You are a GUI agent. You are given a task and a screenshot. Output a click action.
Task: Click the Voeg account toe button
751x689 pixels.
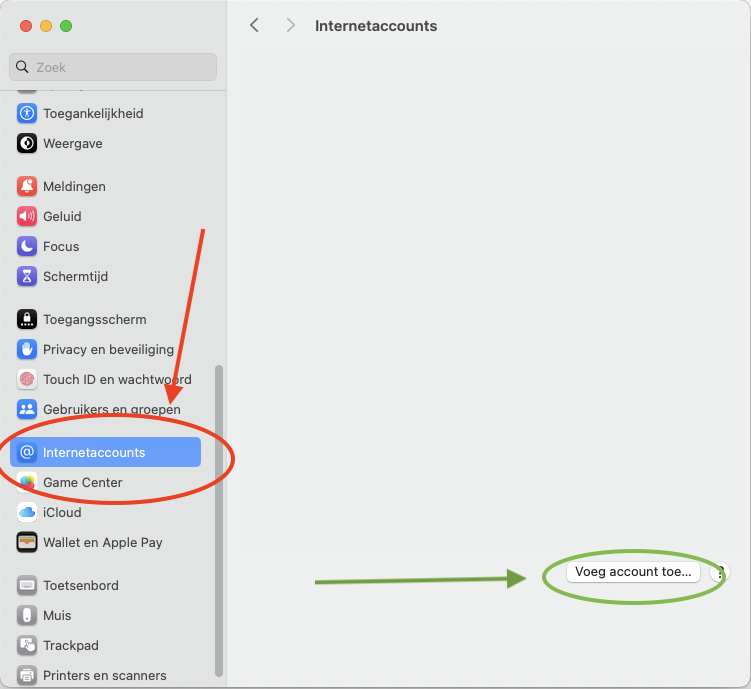tap(632, 572)
